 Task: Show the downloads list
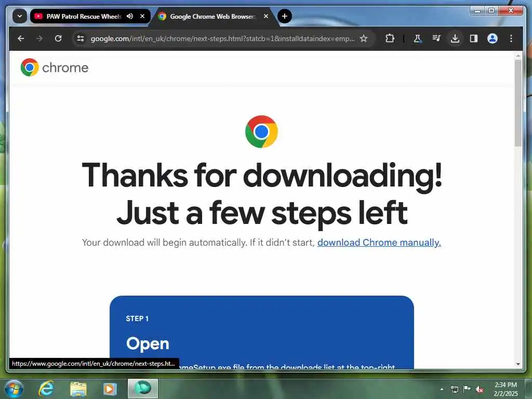point(455,38)
